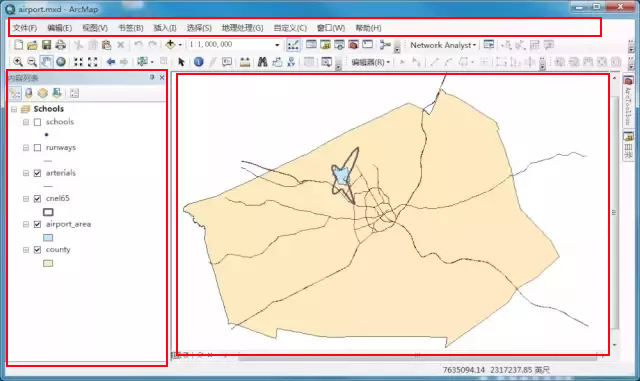Viewport: 640px width, 381px height.
Task: Activate the Identify tool
Action: (198, 62)
